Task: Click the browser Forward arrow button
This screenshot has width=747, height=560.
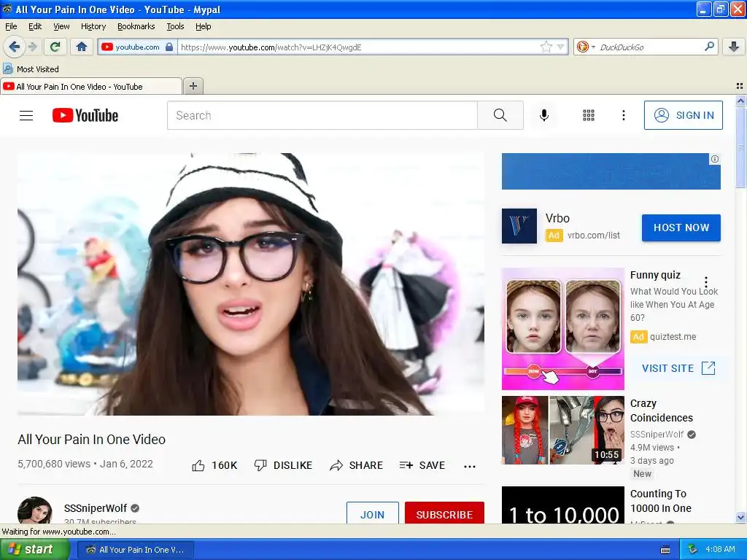Action: pyautogui.click(x=32, y=47)
